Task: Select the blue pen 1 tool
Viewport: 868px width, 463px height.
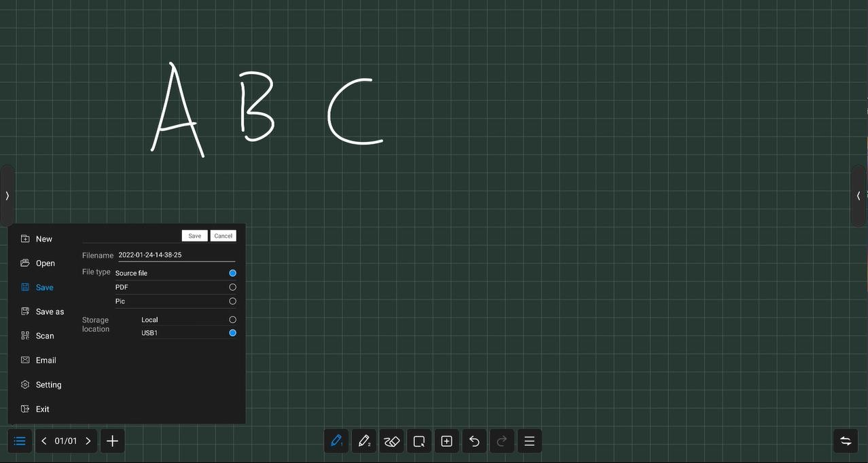Action: tap(336, 441)
